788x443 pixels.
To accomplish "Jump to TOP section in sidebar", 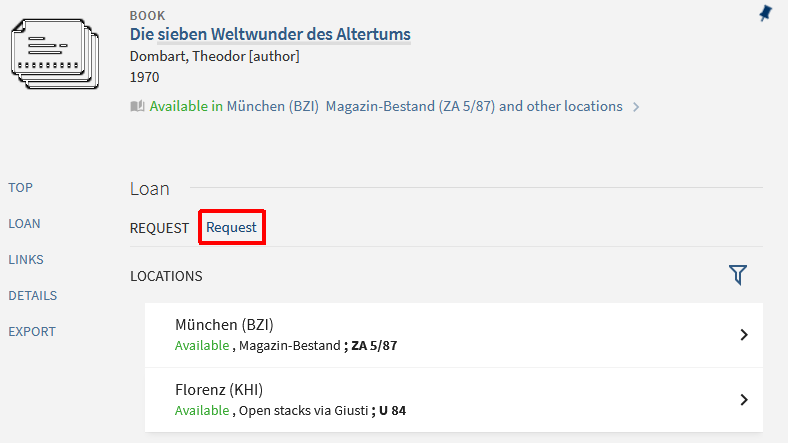I will point(20,188).
